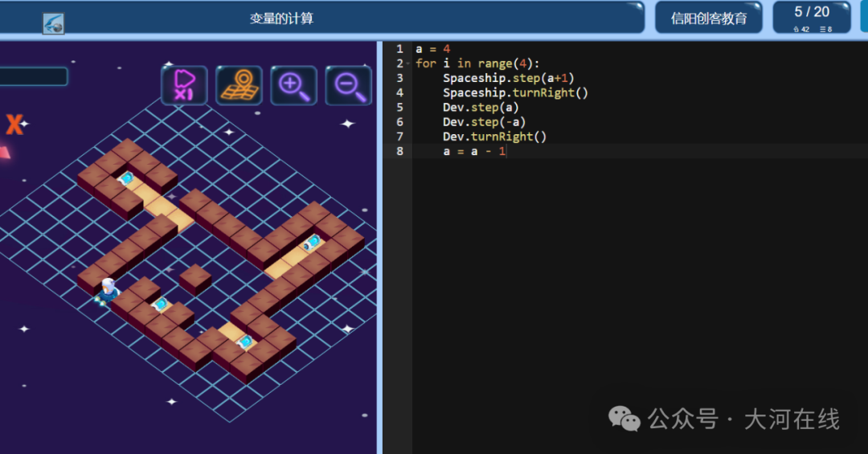Click the orange X close icon
Viewport: 868px width, 454px height.
pos(14,125)
